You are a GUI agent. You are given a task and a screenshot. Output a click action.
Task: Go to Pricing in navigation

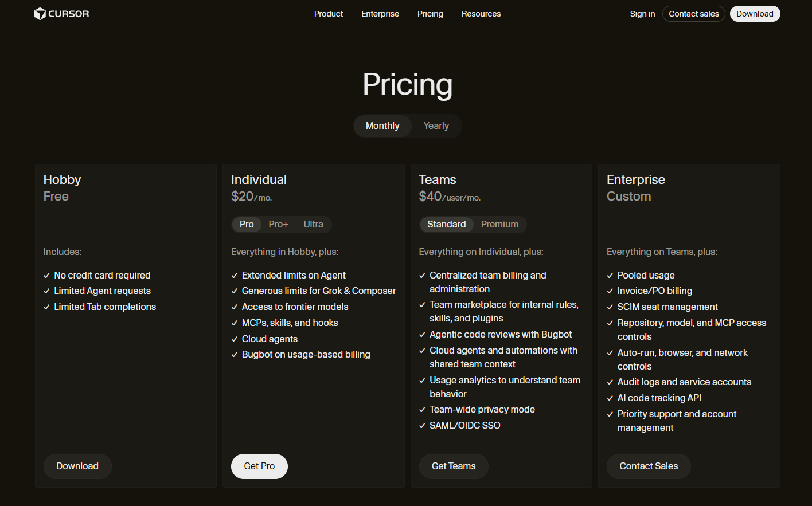pyautogui.click(x=430, y=14)
